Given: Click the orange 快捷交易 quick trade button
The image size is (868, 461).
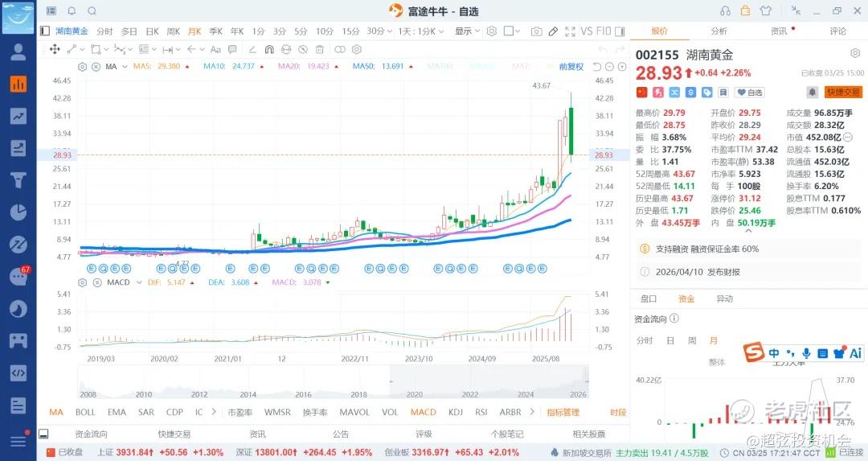Looking at the screenshot, I should click(844, 92).
